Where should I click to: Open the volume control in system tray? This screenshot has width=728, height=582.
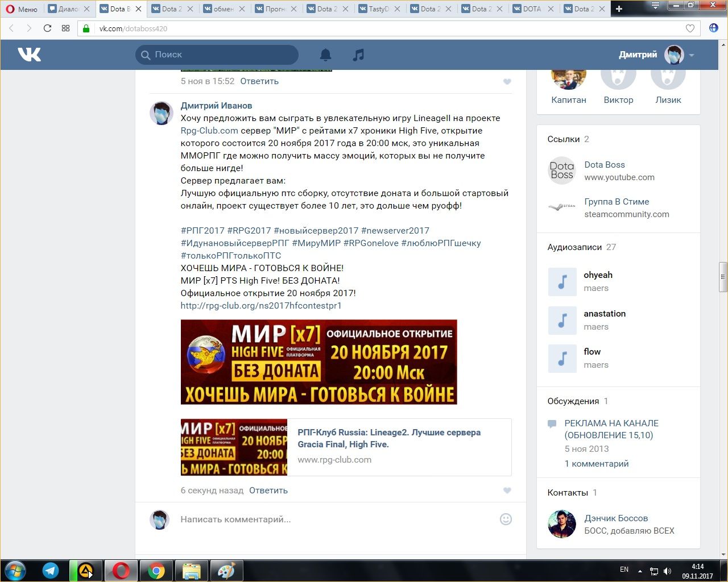(667, 571)
